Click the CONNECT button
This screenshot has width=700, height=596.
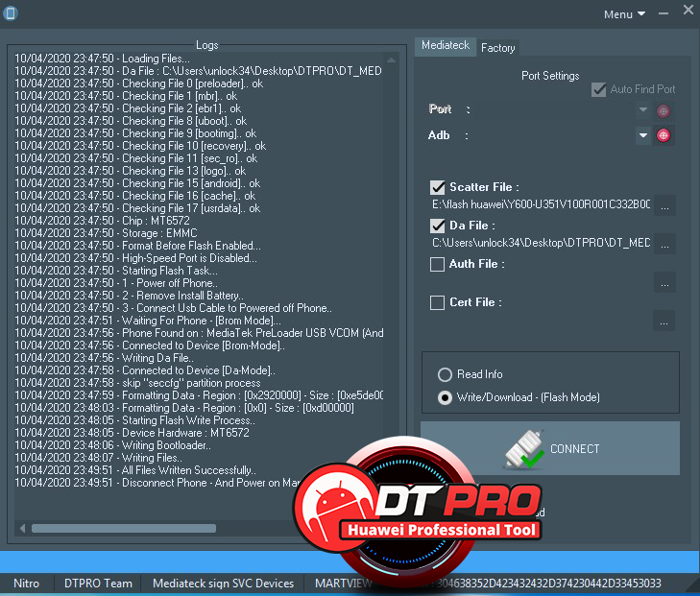coord(550,448)
